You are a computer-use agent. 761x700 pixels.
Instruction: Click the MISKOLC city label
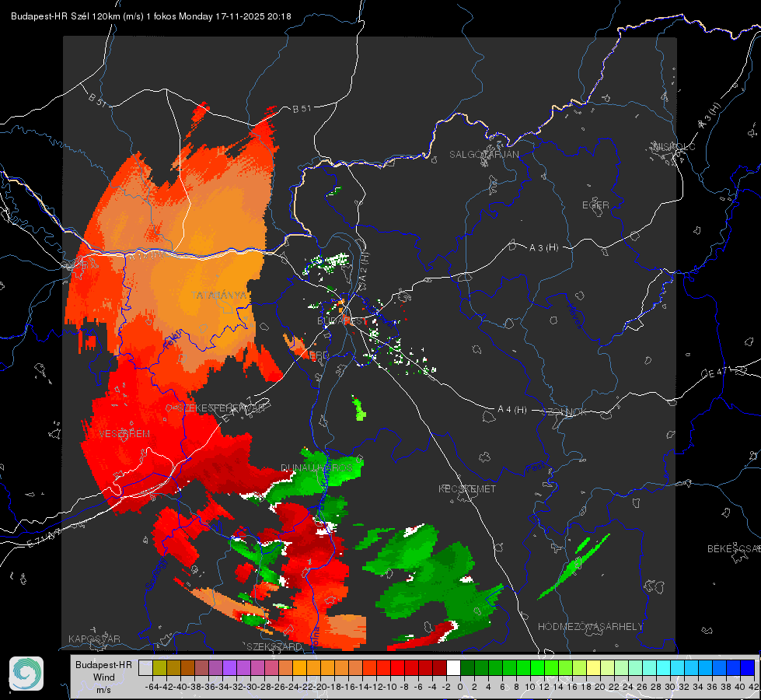click(x=674, y=146)
